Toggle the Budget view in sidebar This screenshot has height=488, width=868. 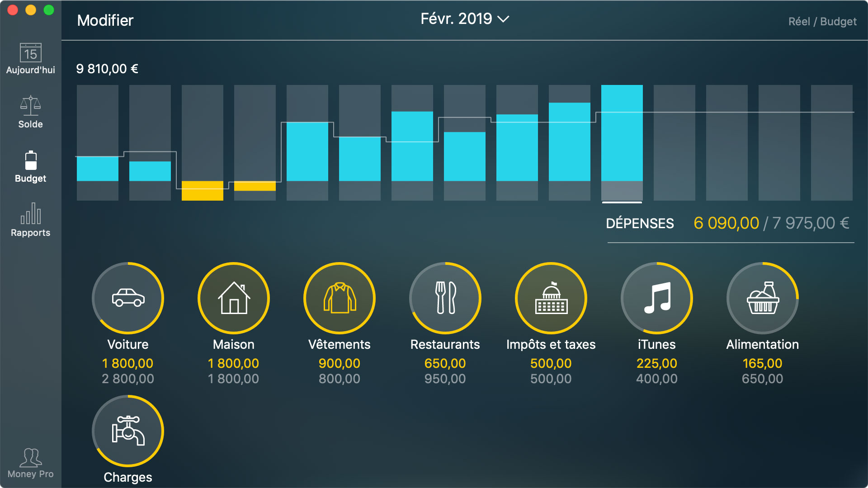pos(31,167)
